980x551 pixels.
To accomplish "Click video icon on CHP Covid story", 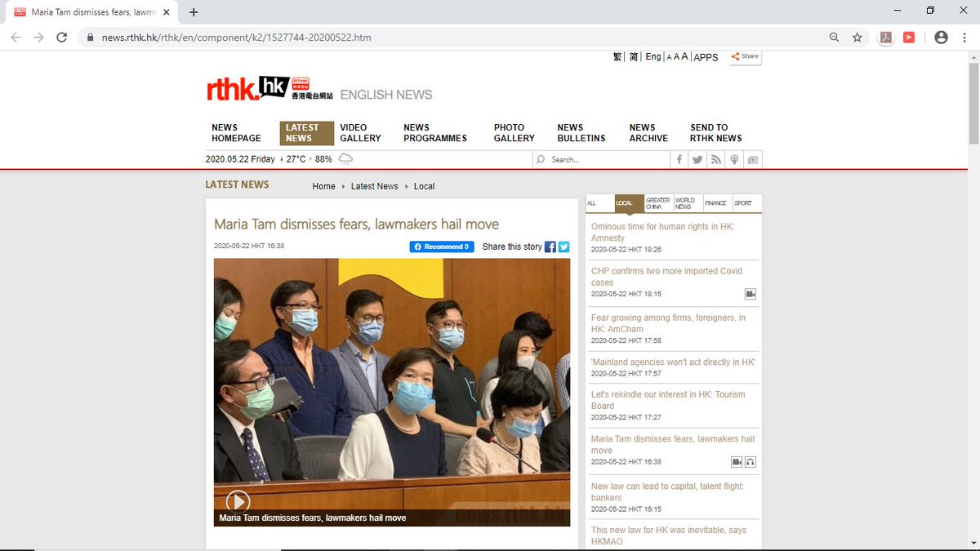I will click(750, 294).
